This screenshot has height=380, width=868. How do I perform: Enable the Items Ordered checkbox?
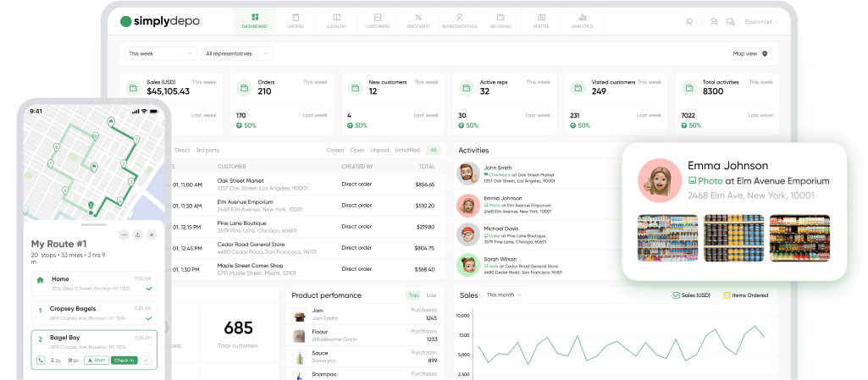pyautogui.click(x=727, y=295)
